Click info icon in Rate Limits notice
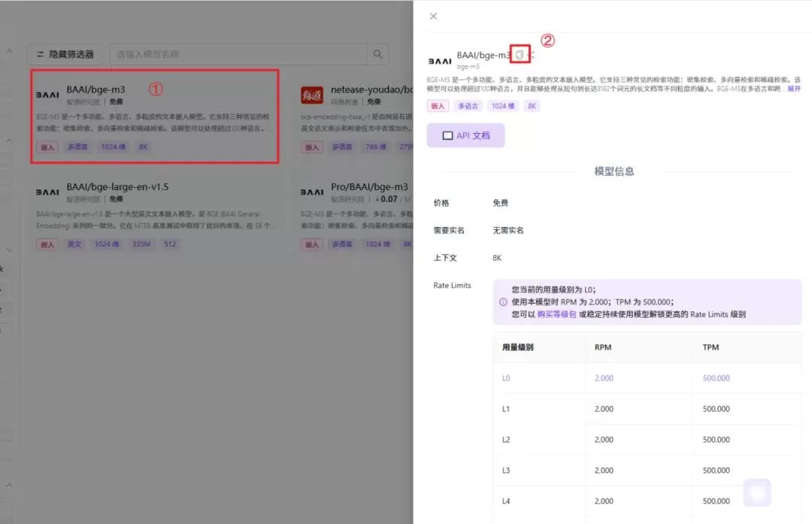The width and height of the screenshot is (812, 524). click(503, 302)
